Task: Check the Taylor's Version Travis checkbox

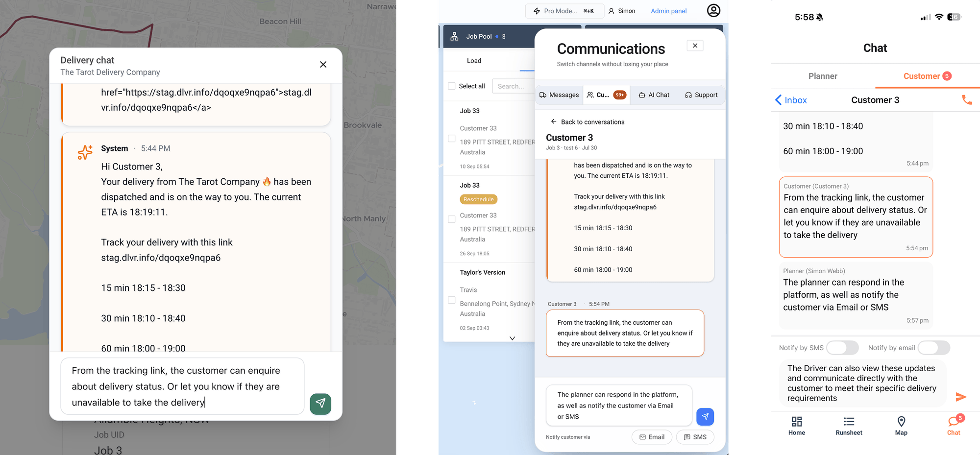Action: (x=452, y=300)
